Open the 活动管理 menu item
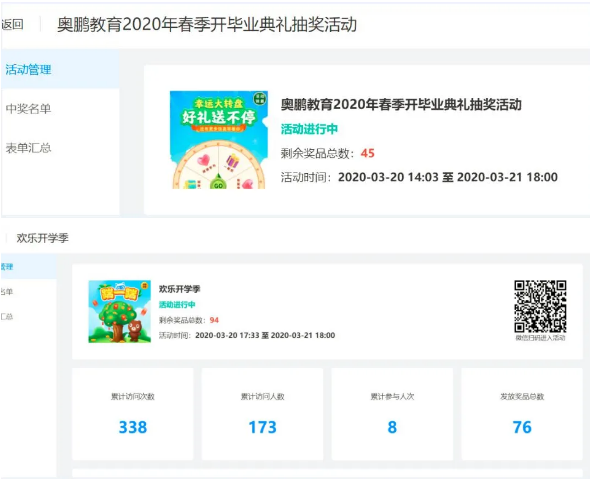590x482 pixels. (x=28, y=70)
